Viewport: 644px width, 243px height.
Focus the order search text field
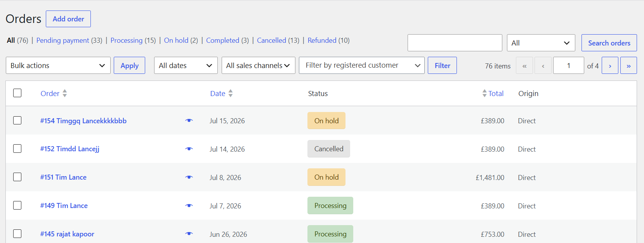point(455,43)
